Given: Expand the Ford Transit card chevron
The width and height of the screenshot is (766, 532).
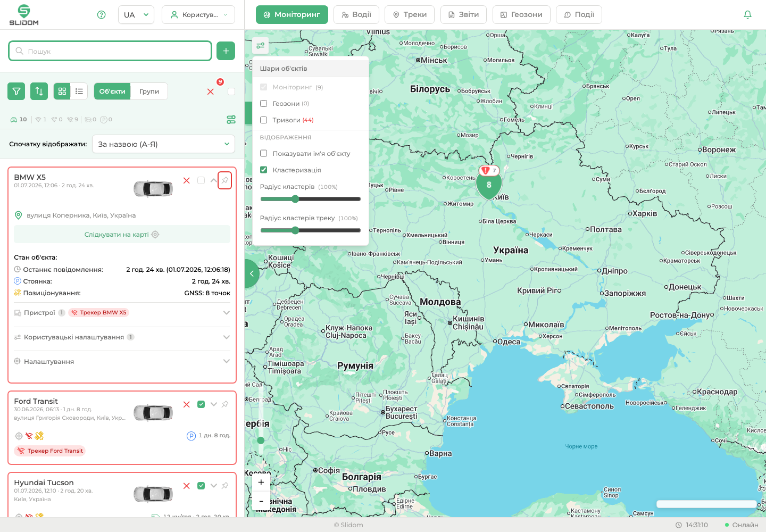Looking at the screenshot, I should tap(213, 404).
